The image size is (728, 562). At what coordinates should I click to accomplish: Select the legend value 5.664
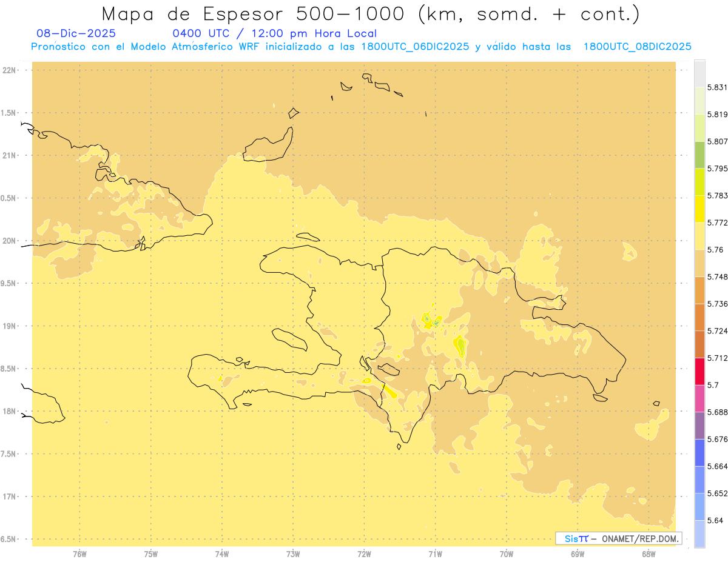(x=718, y=466)
